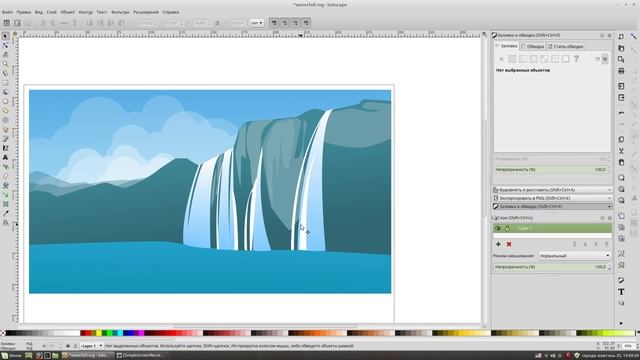Select the Rectangle tool
640x360 pixels.
[5, 83]
